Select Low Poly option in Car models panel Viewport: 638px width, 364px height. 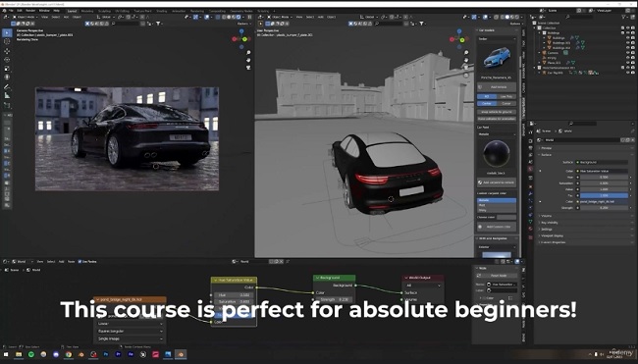506,96
